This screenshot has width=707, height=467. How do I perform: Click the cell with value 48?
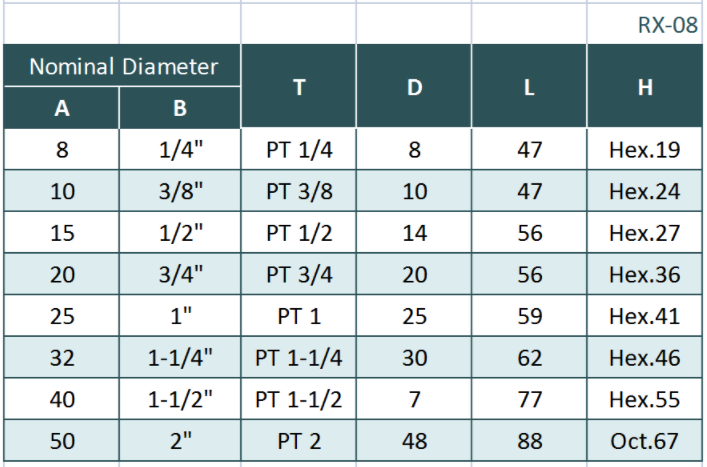(414, 440)
